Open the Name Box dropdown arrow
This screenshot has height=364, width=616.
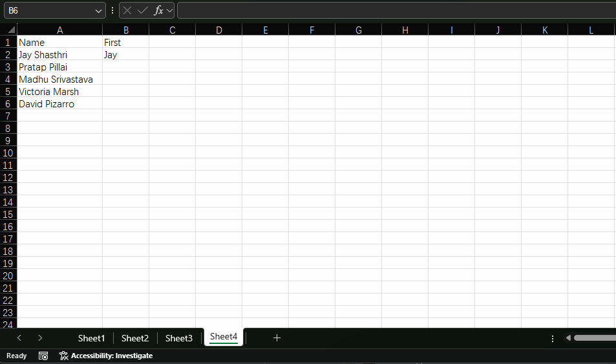click(x=98, y=11)
